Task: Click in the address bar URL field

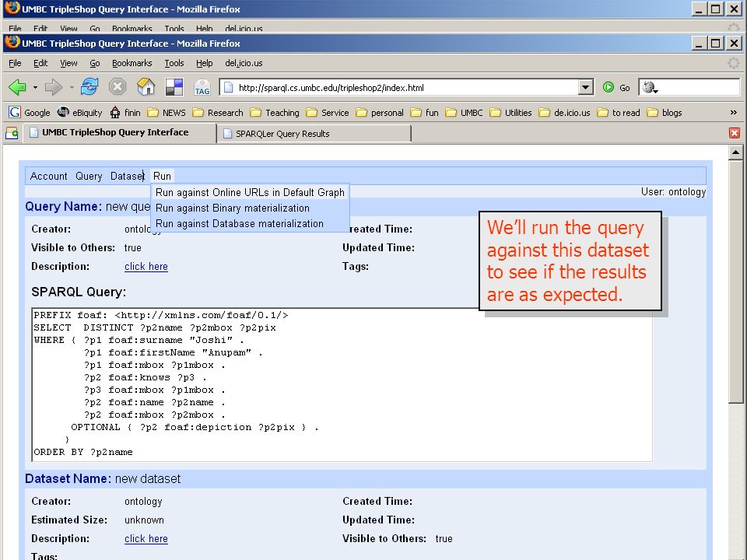Action: [x=407, y=88]
